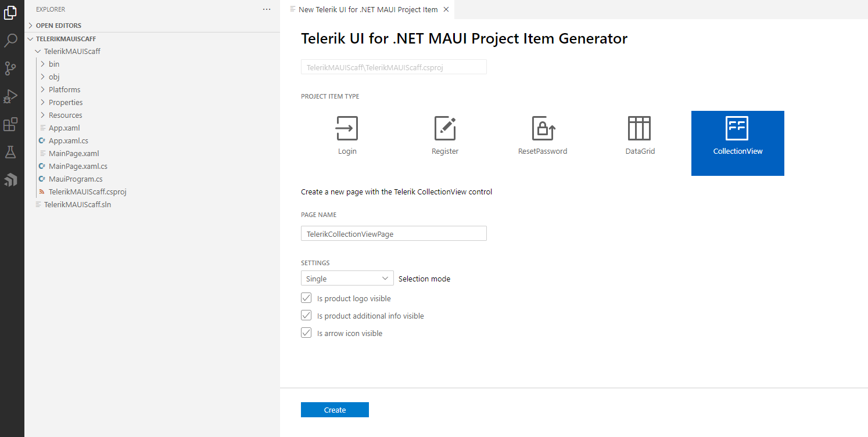Open the Telerik extension from the activity bar

pos(12,180)
